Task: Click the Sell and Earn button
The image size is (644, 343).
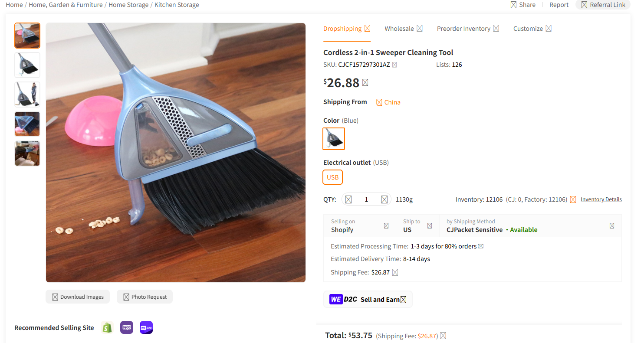Action: (368, 299)
